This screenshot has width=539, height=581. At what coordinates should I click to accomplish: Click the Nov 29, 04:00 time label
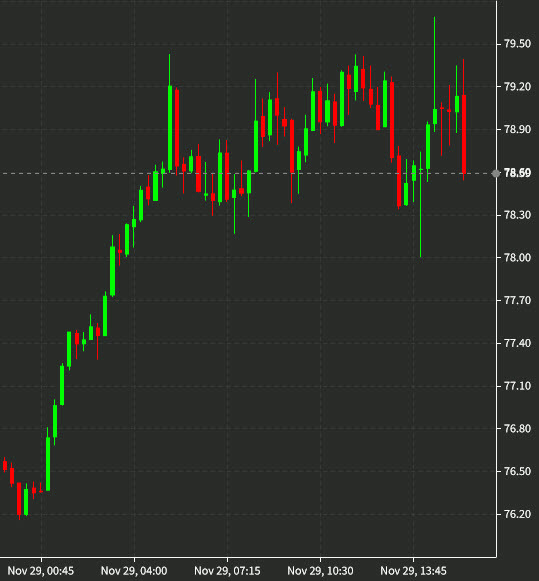[134, 571]
